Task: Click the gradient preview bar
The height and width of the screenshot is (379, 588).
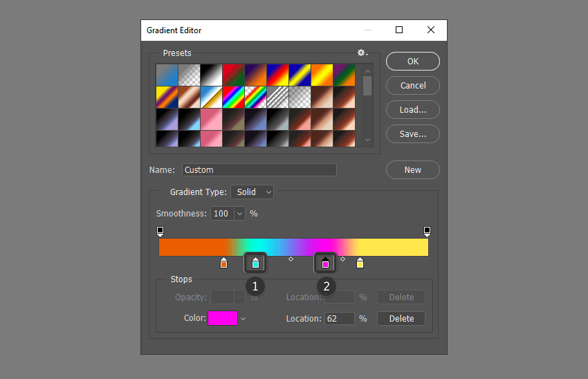Action: pos(293,248)
